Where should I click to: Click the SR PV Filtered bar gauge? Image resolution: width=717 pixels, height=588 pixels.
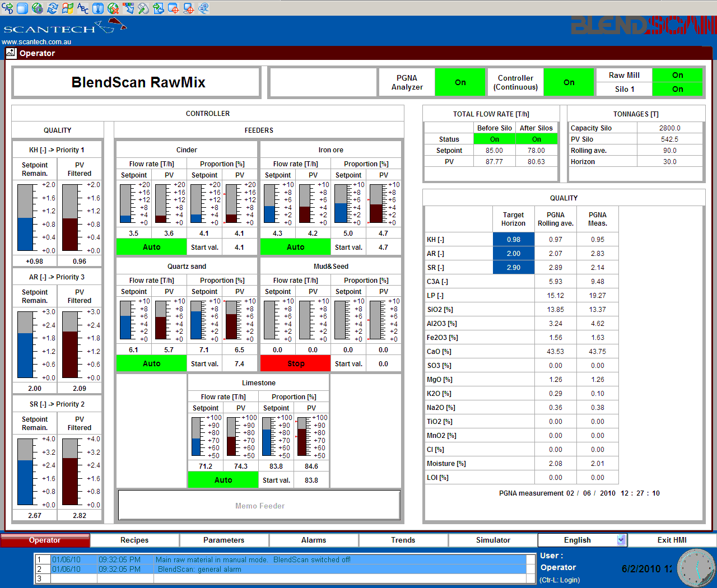tap(70, 472)
